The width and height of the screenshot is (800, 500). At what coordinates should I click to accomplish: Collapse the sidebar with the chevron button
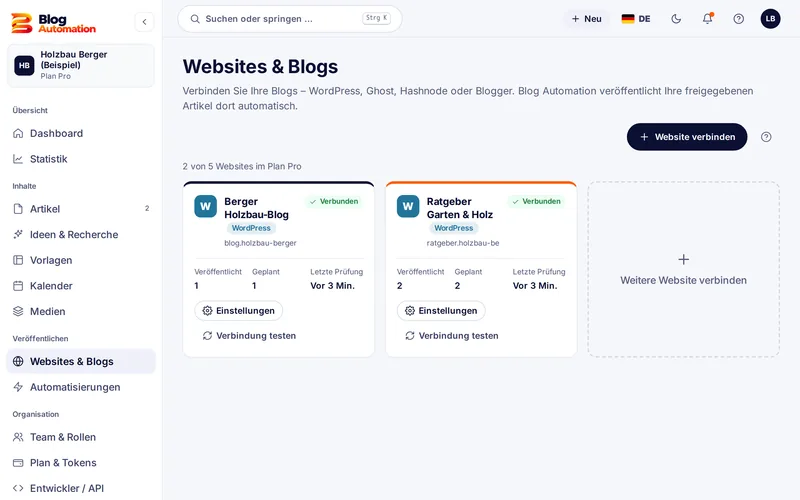[144, 22]
